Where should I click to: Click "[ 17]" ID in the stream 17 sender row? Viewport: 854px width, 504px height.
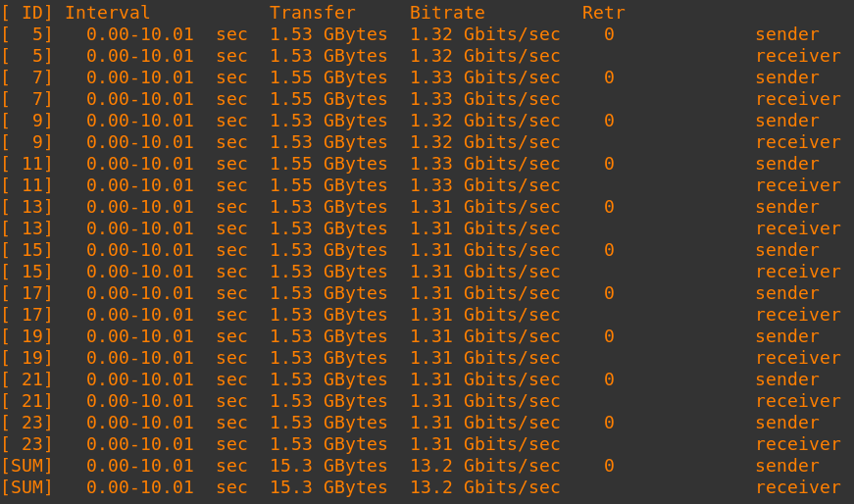coord(26,293)
